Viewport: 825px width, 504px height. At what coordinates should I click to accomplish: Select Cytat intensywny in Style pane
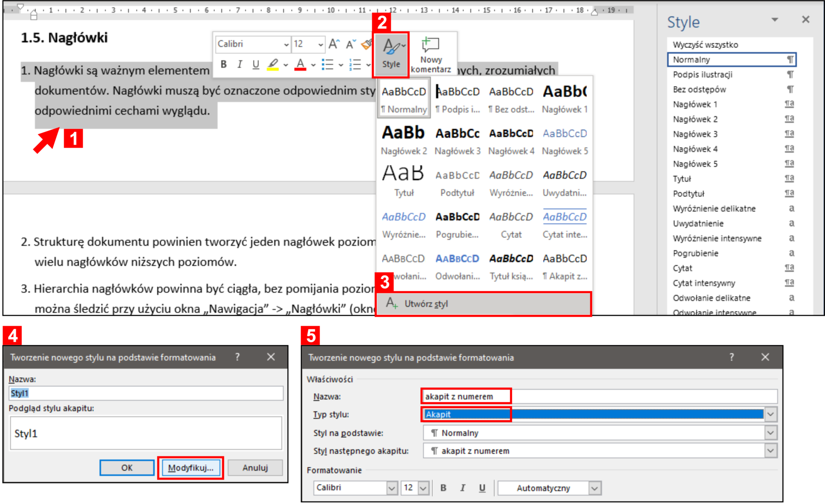[x=732, y=283]
